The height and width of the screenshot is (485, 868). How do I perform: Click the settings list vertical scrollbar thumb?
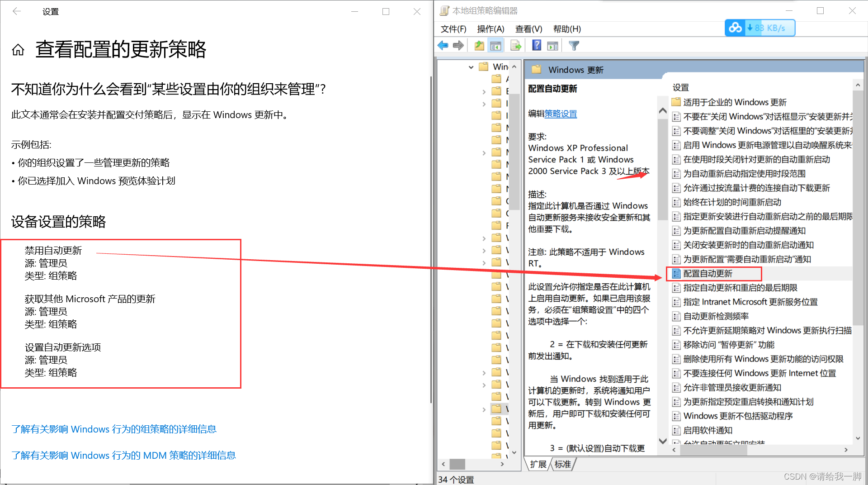tap(858, 208)
